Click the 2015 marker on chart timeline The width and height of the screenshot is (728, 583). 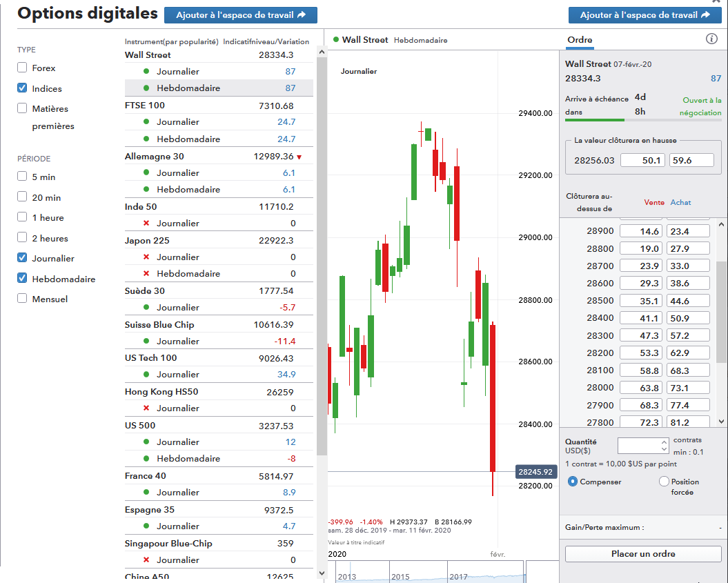(x=400, y=577)
